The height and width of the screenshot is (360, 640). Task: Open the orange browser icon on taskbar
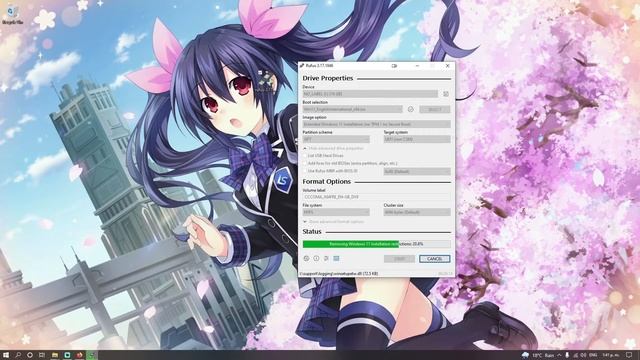79,355
